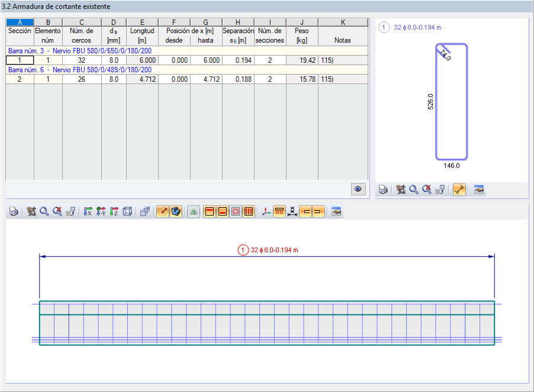The image size is (534, 392).
Task: Click previous view icon in stirrup panel
Action: pos(440,189)
